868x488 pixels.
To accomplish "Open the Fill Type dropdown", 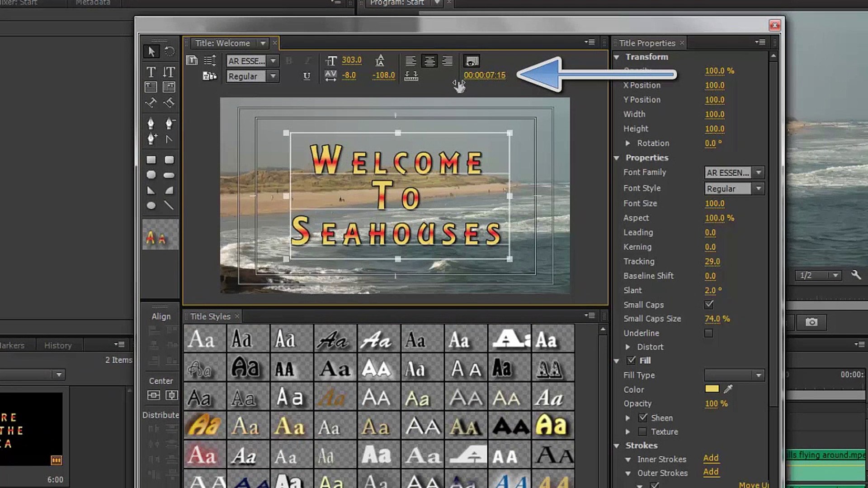I will coord(759,375).
